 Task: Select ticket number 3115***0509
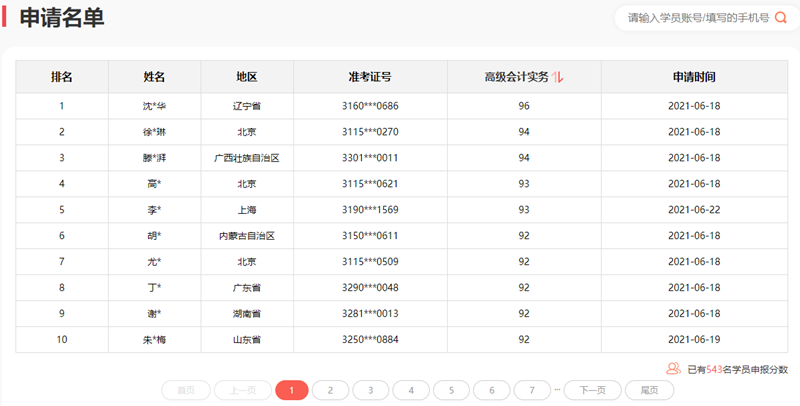370,262
